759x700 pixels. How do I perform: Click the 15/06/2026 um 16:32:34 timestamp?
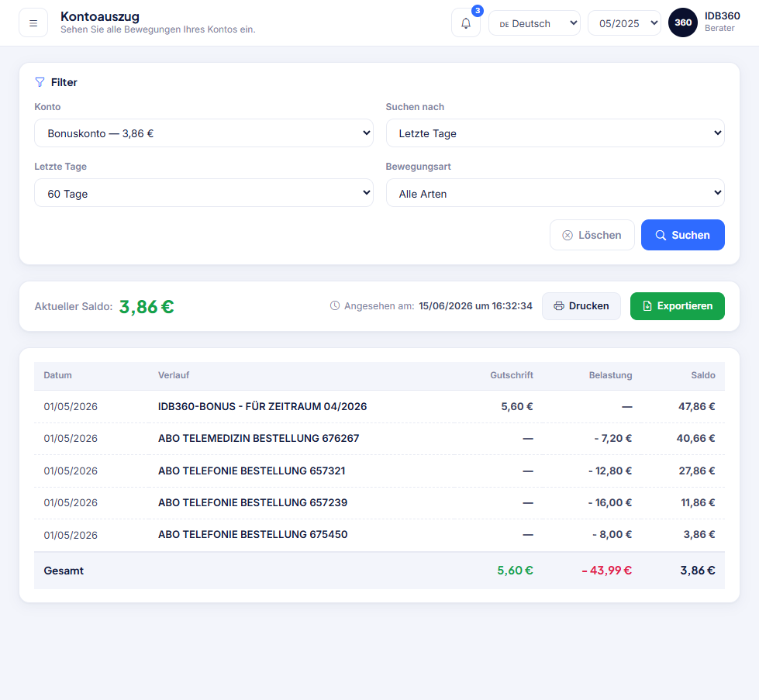475,306
